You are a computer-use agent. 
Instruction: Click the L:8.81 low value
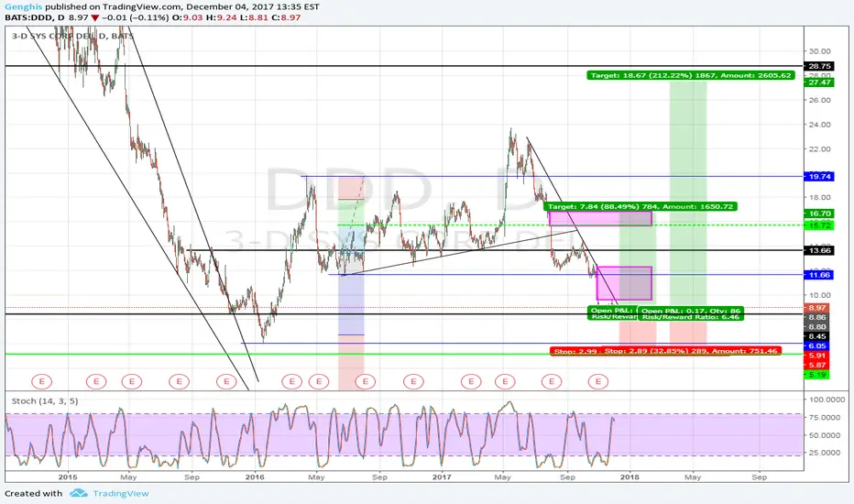(x=253, y=17)
